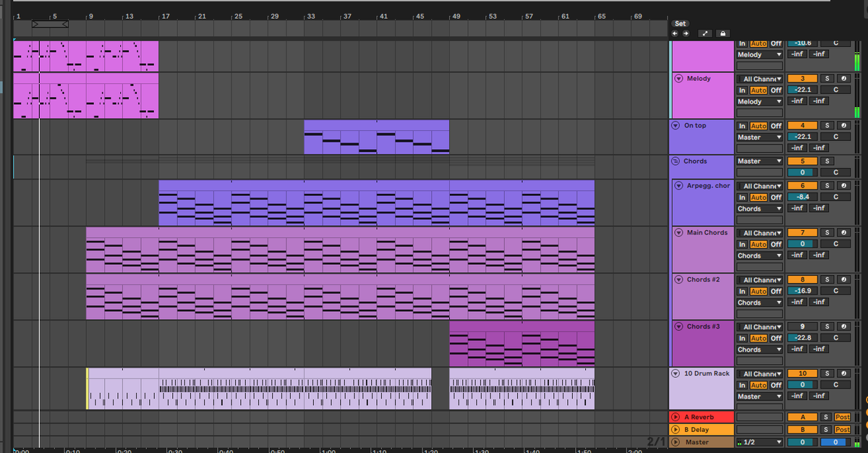Arm the Chords #3 track for recording
This screenshot has height=453, width=868.
[844, 326]
